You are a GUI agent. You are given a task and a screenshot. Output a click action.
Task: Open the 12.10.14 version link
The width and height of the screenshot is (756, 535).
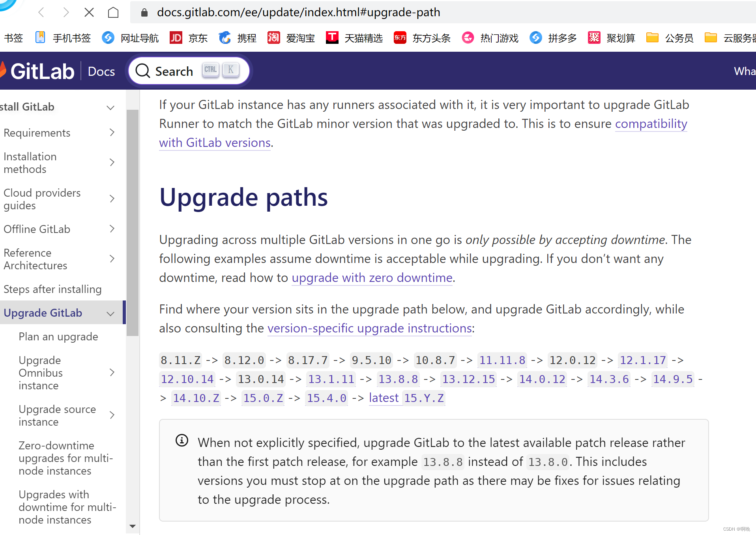[187, 379]
